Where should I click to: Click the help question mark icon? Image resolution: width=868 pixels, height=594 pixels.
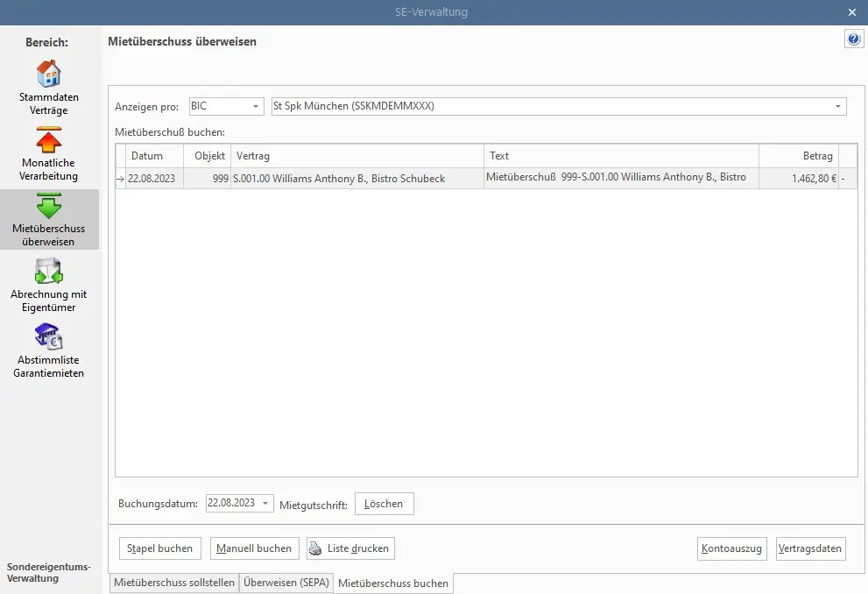tap(854, 39)
